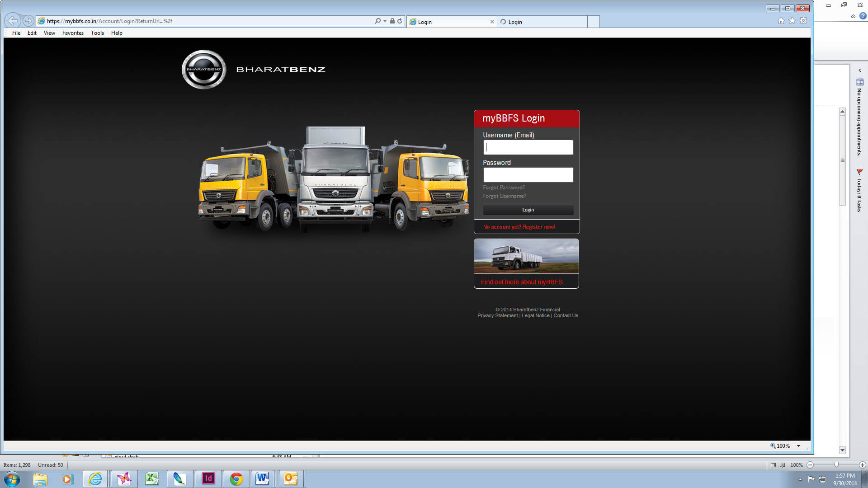
Task: Click the Refresh page icon in address bar
Action: [400, 21]
